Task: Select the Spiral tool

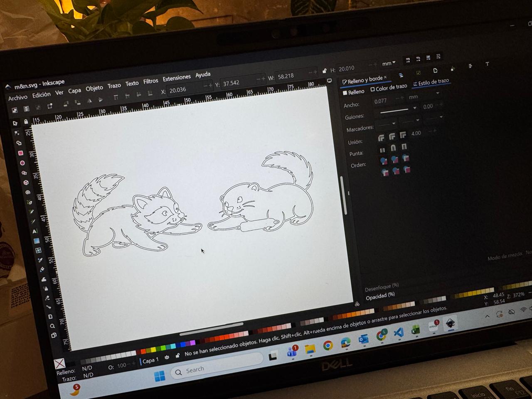Action: (x=27, y=192)
